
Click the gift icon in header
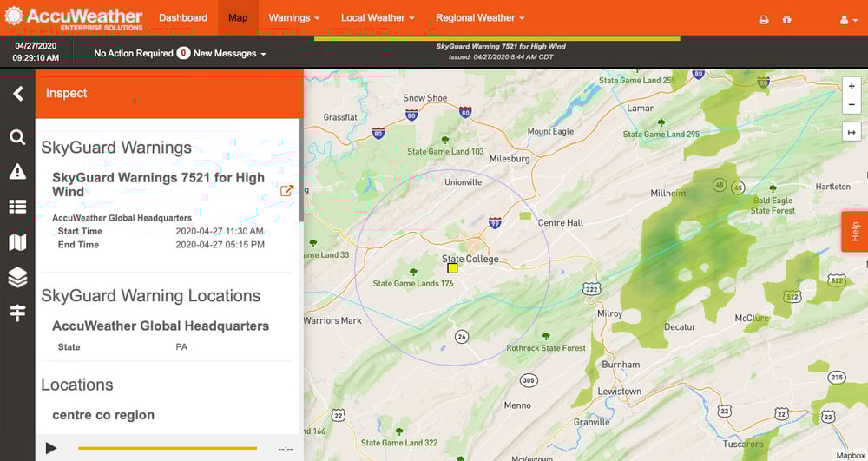pyautogui.click(x=787, y=19)
